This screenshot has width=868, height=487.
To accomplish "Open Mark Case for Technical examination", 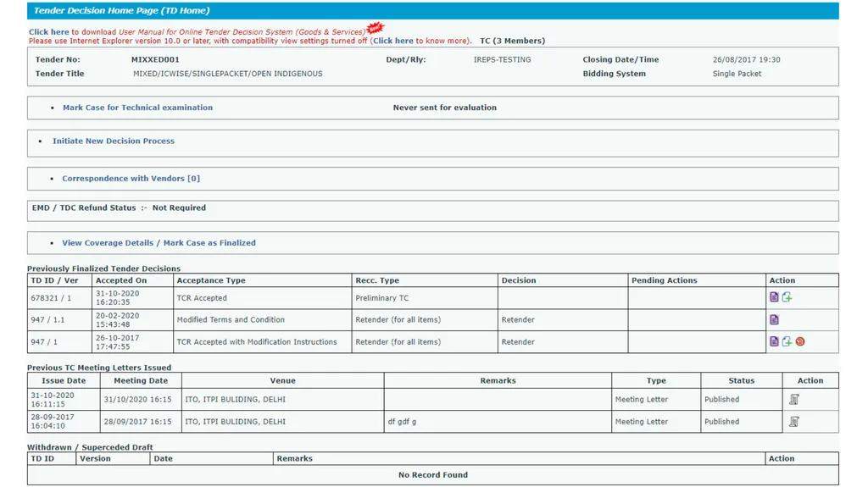I will click(137, 108).
